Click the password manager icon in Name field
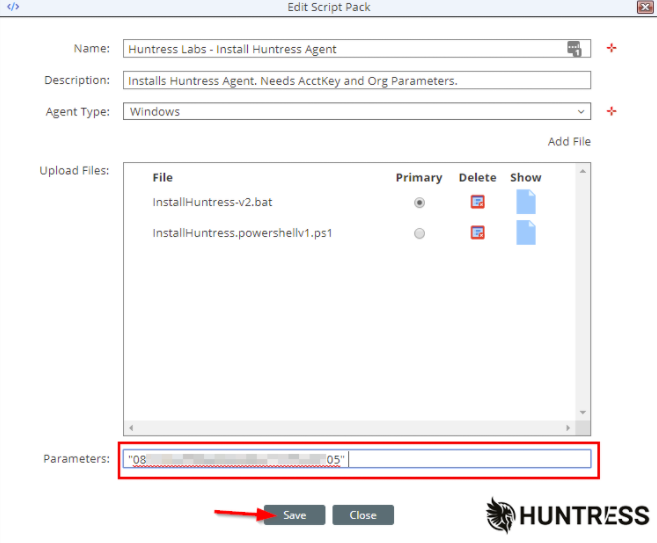The image size is (657, 543). (x=574, y=49)
